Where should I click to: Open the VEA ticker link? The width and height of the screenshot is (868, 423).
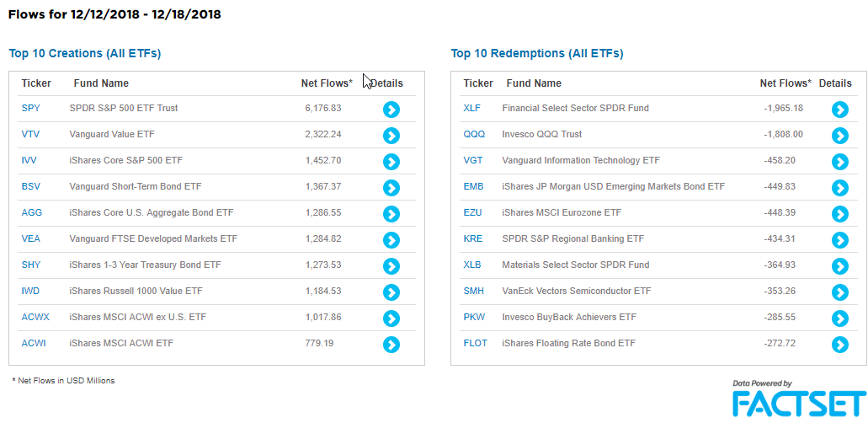[31, 238]
